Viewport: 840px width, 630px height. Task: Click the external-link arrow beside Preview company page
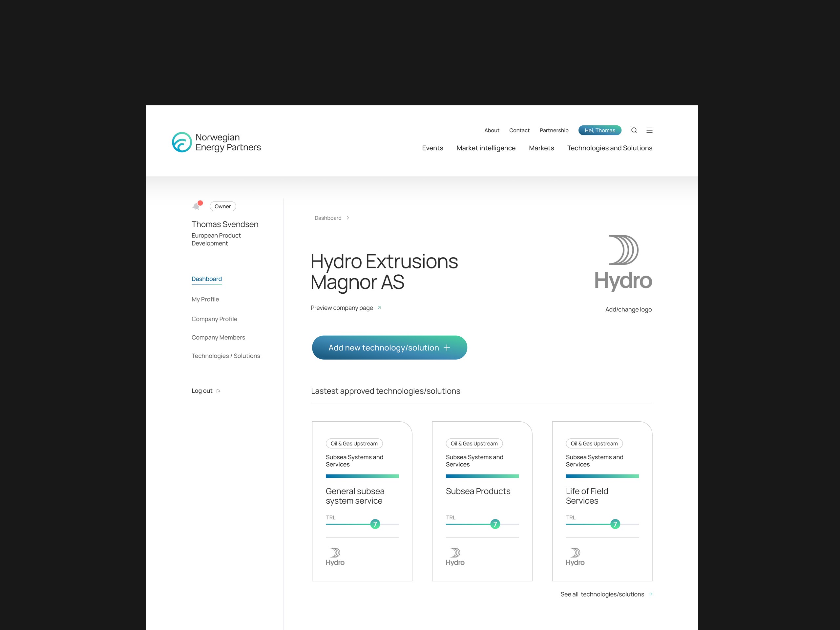pyautogui.click(x=379, y=307)
